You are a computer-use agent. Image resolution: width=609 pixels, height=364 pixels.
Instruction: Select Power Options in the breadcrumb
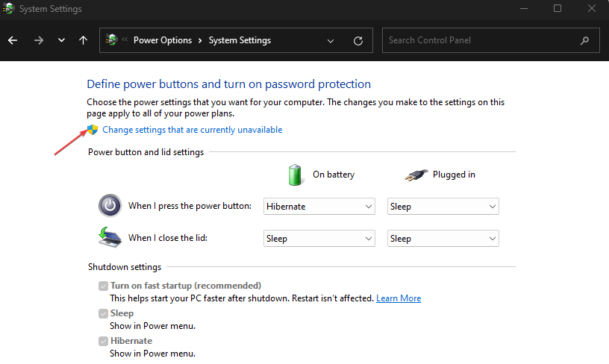point(163,40)
